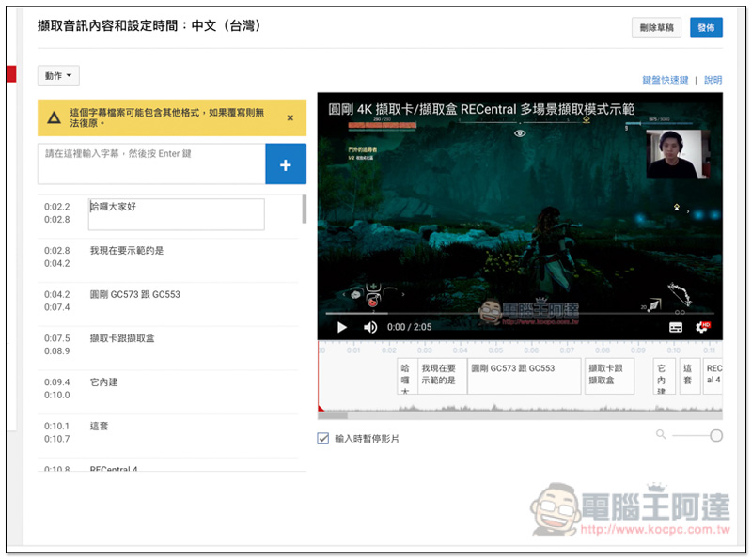Uncheck 輸入時暫停影片 checkbox
The image size is (752, 560).
click(x=323, y=438)
